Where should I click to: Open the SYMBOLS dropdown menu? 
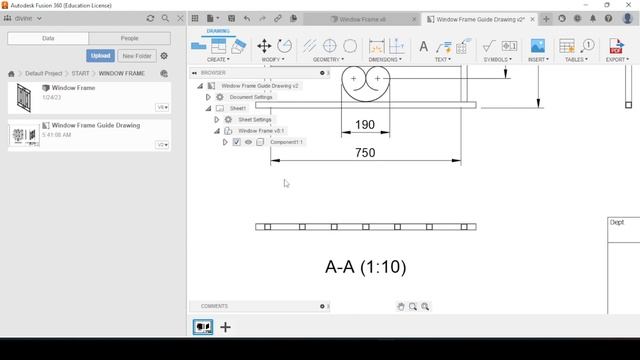point(498,60)
